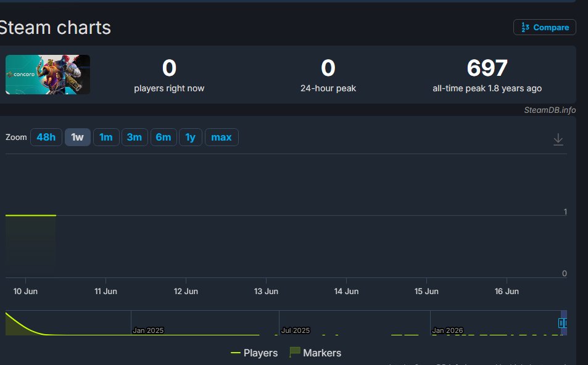Click 'Jan 2026' in the navigator
Screen dimensions: 588x365
447,330
